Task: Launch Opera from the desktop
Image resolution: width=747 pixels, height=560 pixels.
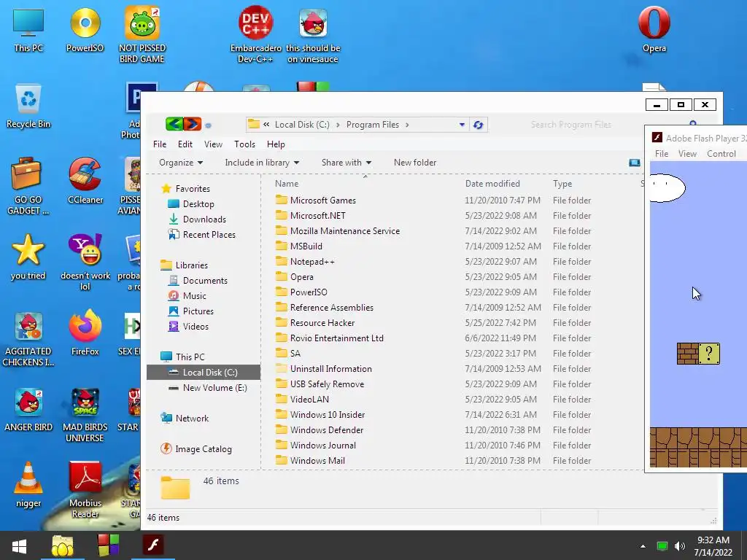Action: pos(654,29)
